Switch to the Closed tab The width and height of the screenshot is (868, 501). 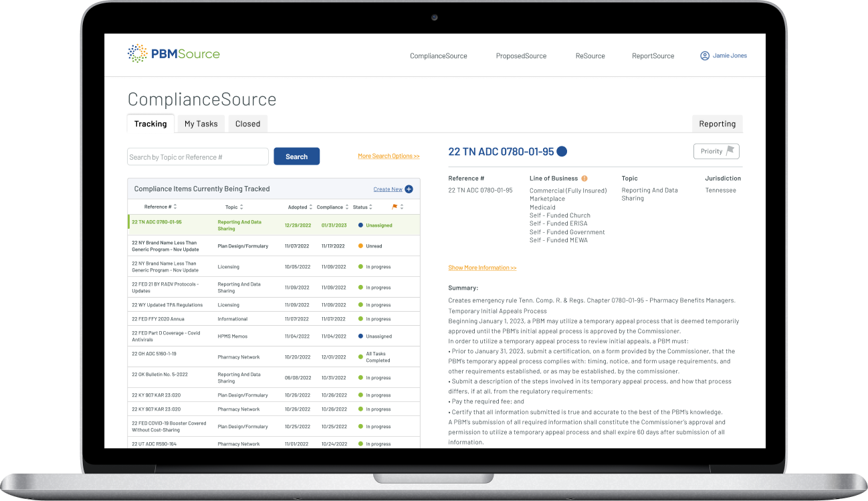(247, 124)
